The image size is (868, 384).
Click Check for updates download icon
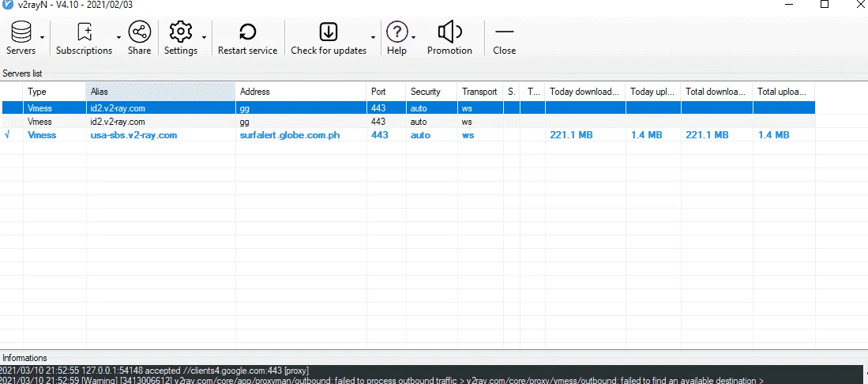coord(329,32)
